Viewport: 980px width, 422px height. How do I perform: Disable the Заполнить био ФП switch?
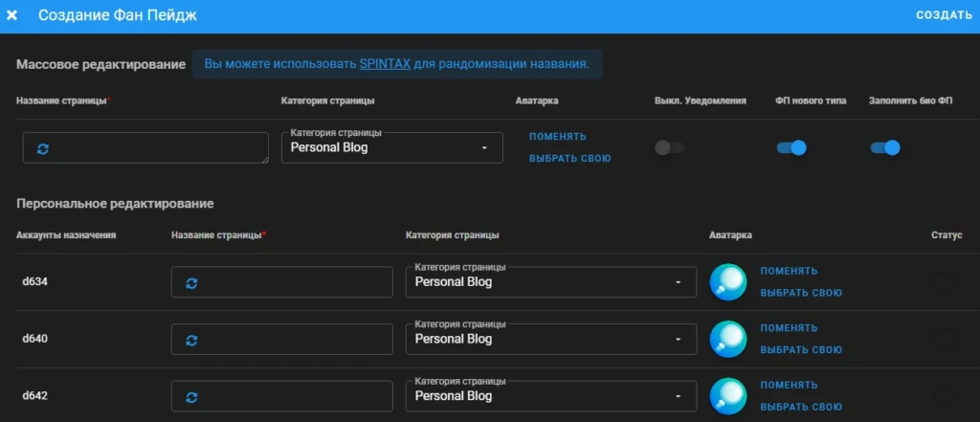click(885, 148)
